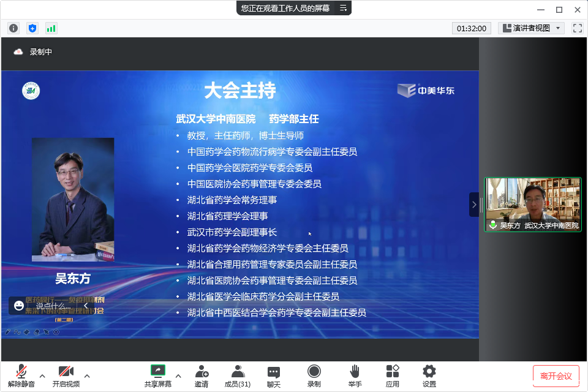
Task: Open the Members (成员) list
Action: 238,375
